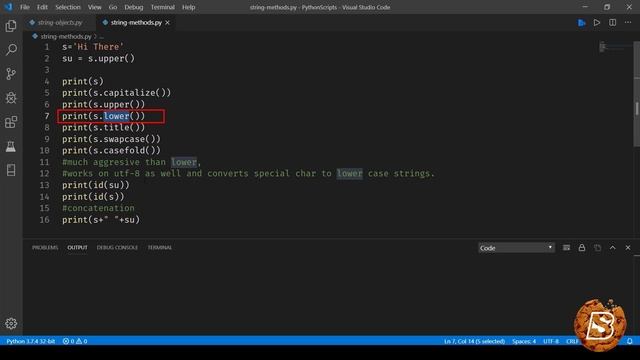
Task: Select the string-methods.py editor tab
Action: tap(136, 22)
